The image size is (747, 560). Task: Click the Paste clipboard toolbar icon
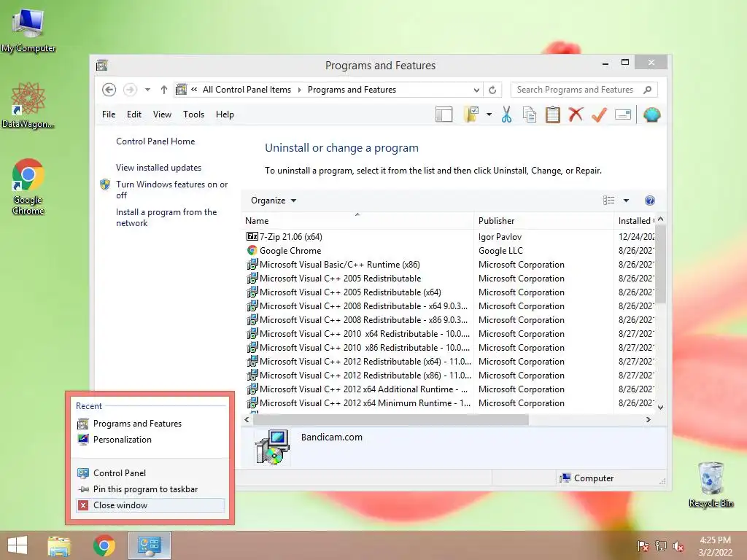coord(553,114)
